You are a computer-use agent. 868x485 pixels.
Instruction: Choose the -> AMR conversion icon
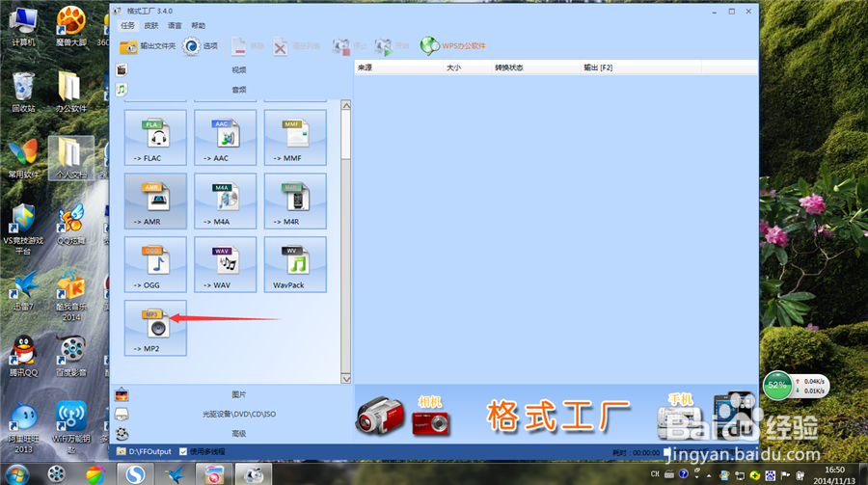click(155, 201)
